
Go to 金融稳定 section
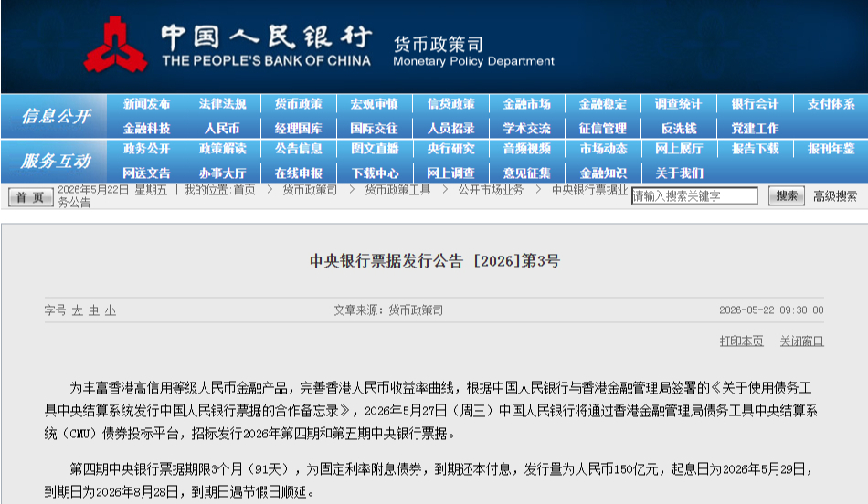602,104
